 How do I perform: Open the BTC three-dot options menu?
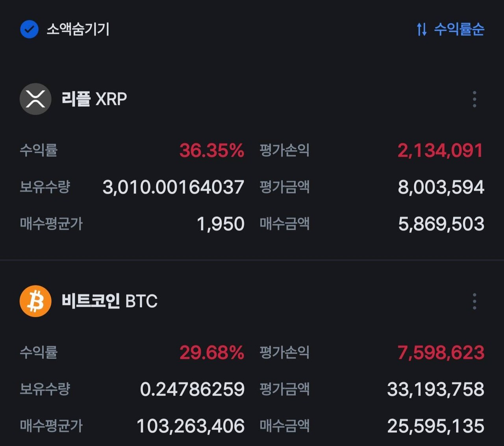[474, 302]
